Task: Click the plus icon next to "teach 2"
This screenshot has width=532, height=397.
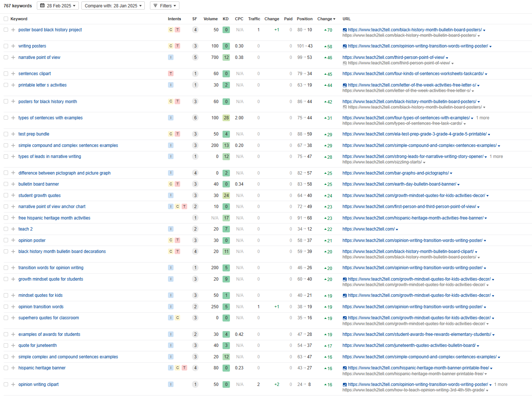Action: [13, 229]
